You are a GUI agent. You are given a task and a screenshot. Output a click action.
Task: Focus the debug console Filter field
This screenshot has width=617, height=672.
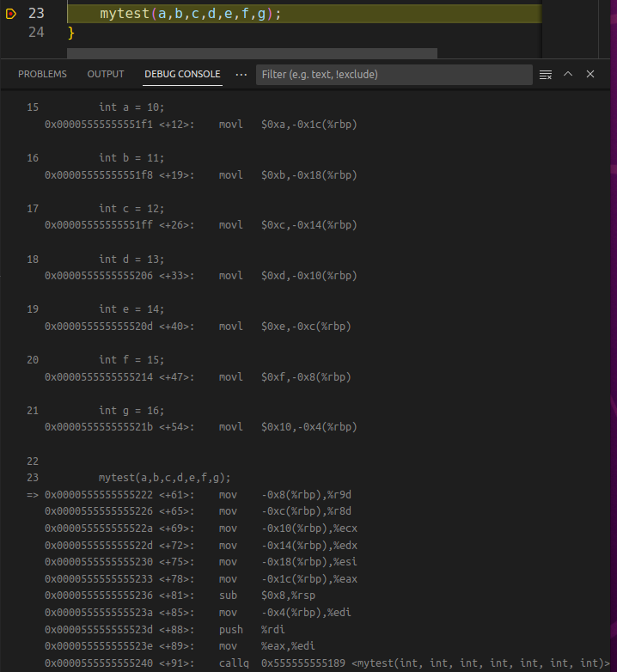click(x=394, y=75)
